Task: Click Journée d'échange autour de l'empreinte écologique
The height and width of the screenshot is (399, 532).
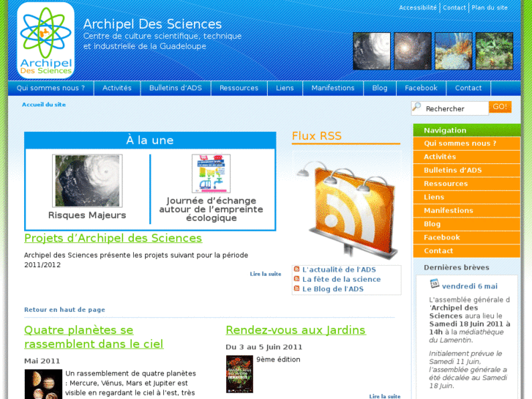Action: [x=211, y=209]
